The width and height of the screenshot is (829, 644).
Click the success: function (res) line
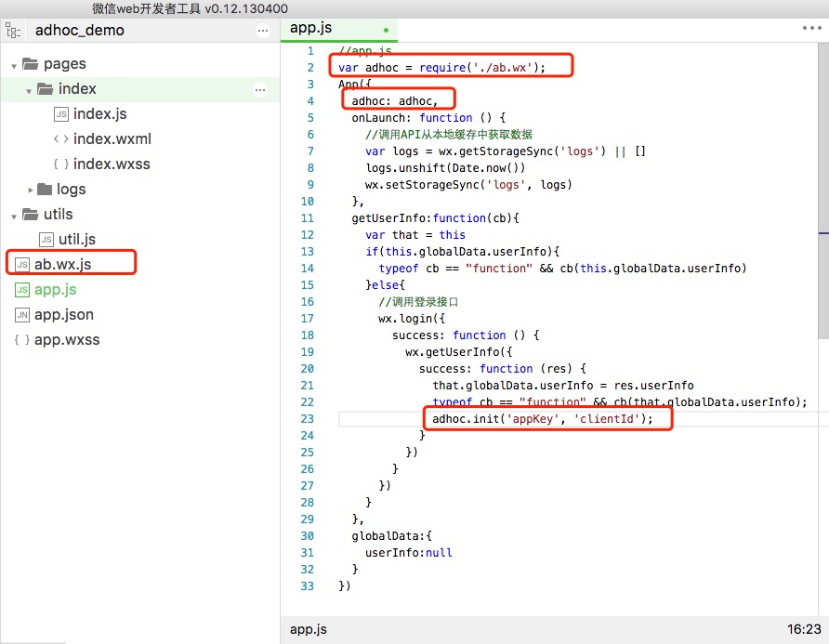coord(502,369)
